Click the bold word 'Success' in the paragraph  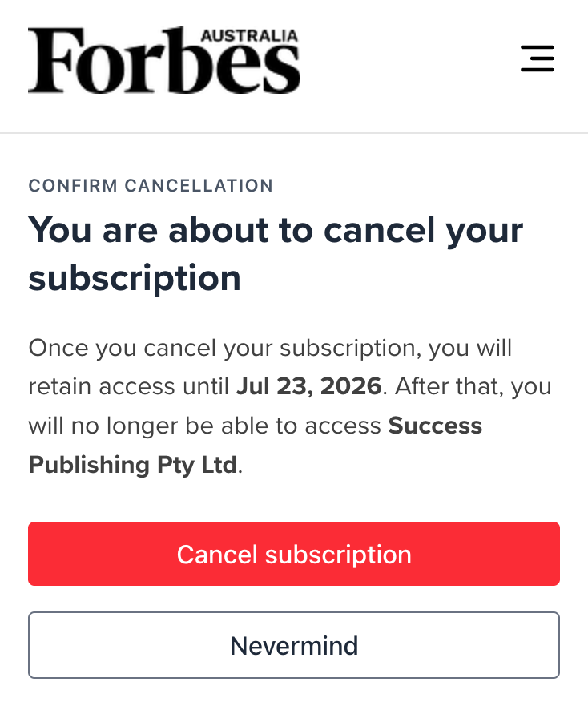click(435, 426)
